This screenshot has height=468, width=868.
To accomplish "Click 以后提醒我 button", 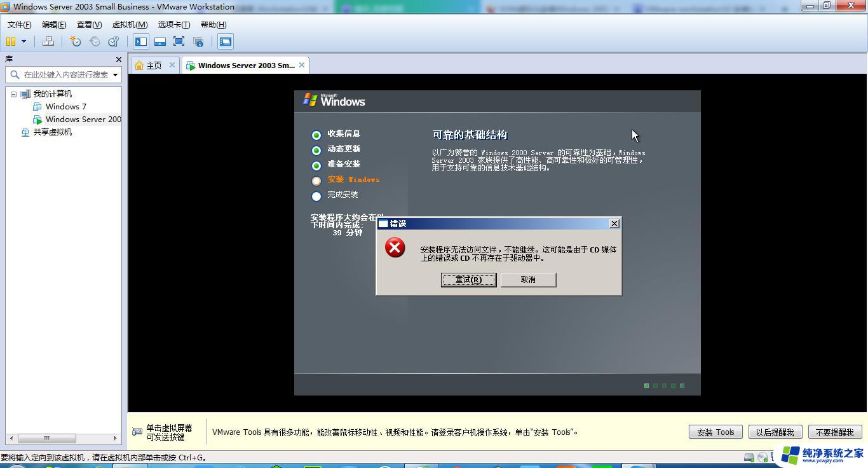I will pyautogui.click(x=775, y=432).
